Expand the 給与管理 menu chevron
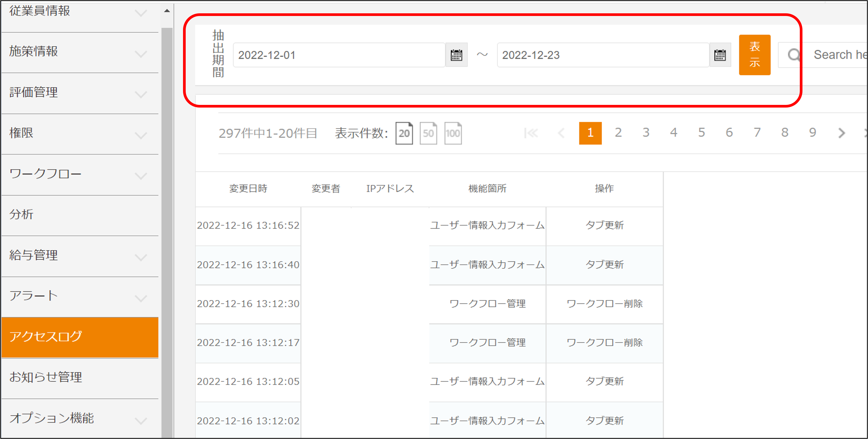This screenshot has width=868, height=439. coord(141,257)
